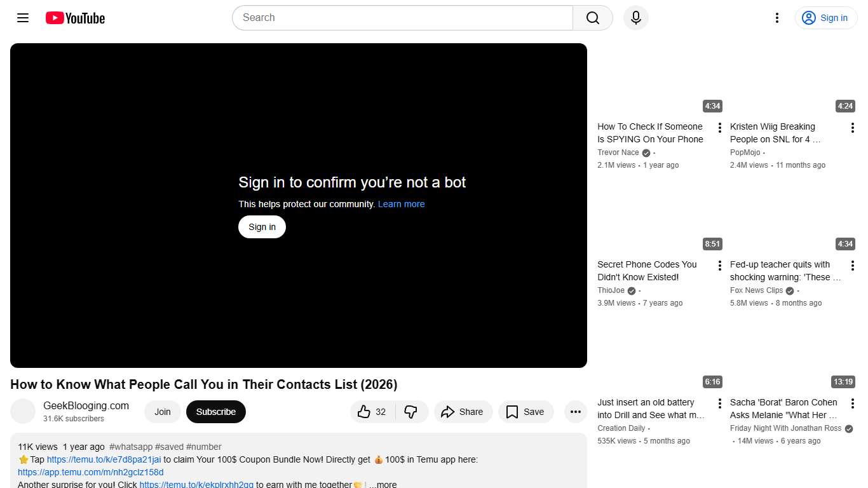Open the guide with the hamburger menu
868x488 pixels.
[22, 18]
